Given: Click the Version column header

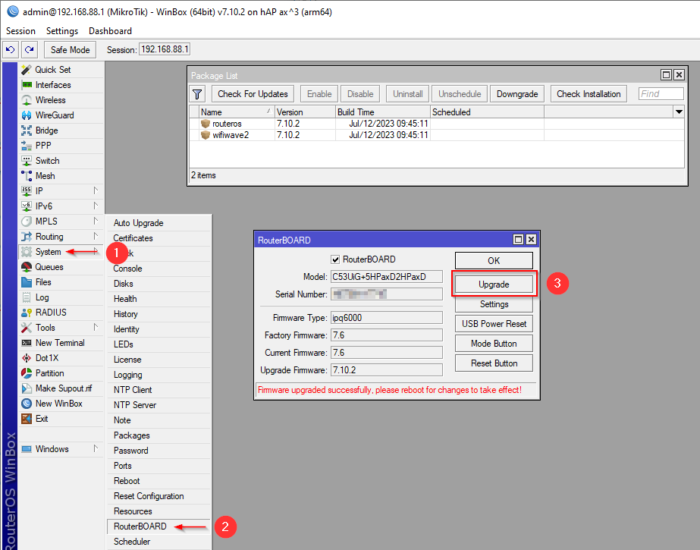Looking at the screenshot, I should pyautogui.click(x=305, y=112).
